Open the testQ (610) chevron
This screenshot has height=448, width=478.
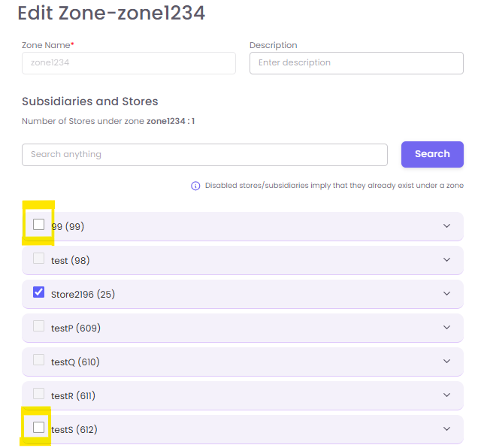click(x=447, y=362)
